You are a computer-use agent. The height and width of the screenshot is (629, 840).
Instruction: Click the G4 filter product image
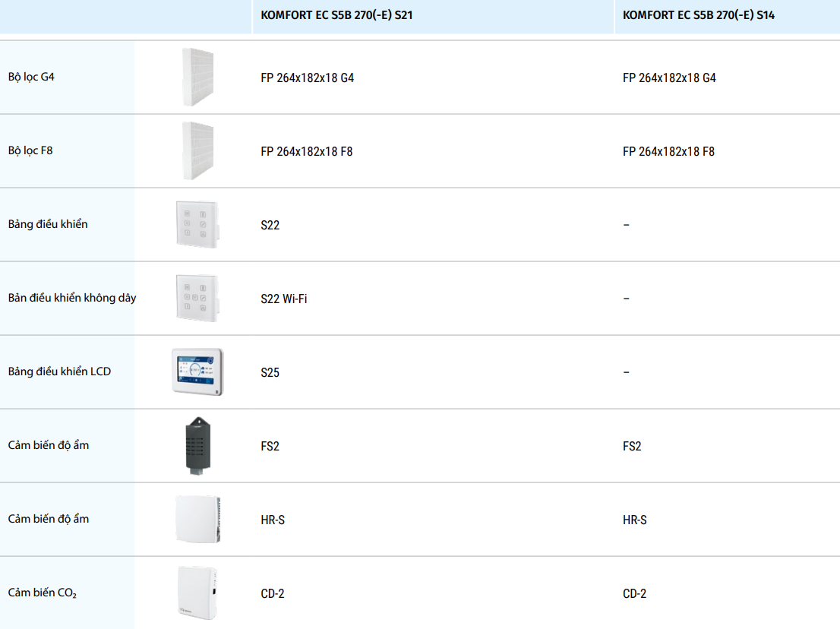point(197,77)
